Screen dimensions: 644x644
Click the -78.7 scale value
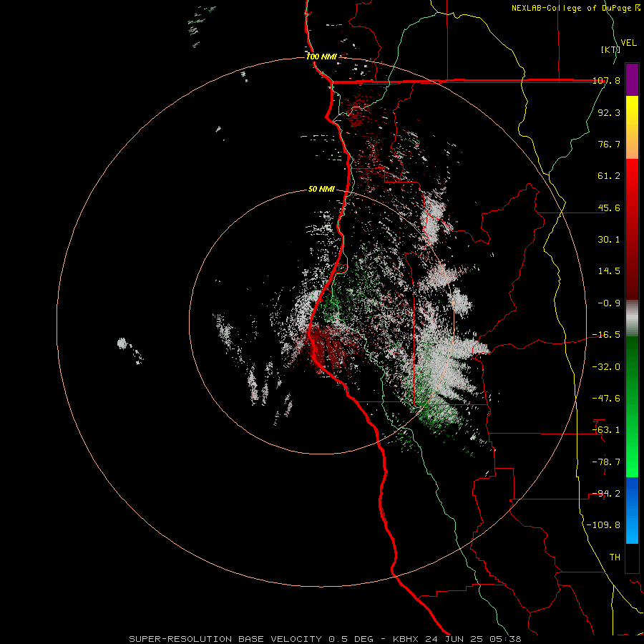point(606,462)
